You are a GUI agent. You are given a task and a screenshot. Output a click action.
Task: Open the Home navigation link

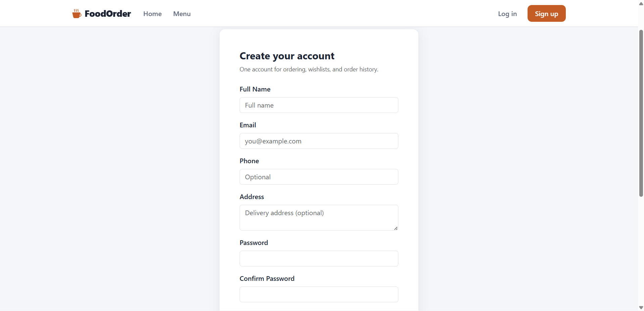click(x=152, y=14)
